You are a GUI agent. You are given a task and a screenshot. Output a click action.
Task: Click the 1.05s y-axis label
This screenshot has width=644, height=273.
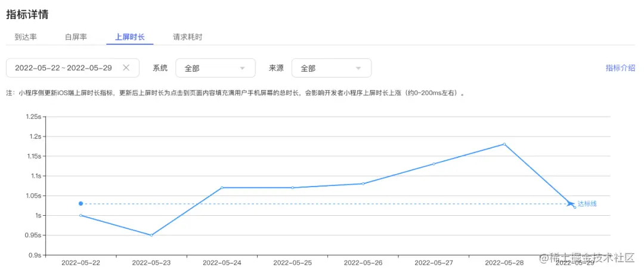33,196
